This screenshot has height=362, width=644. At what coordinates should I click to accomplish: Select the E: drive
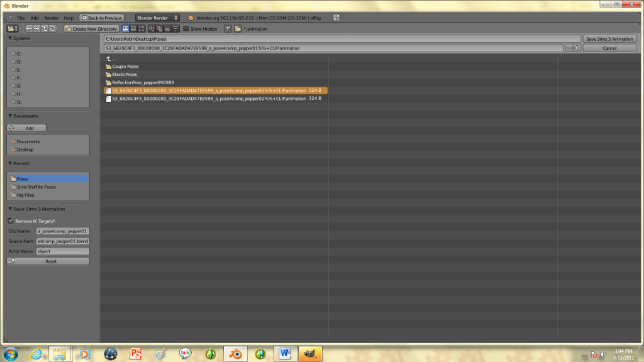click(48, 70)
